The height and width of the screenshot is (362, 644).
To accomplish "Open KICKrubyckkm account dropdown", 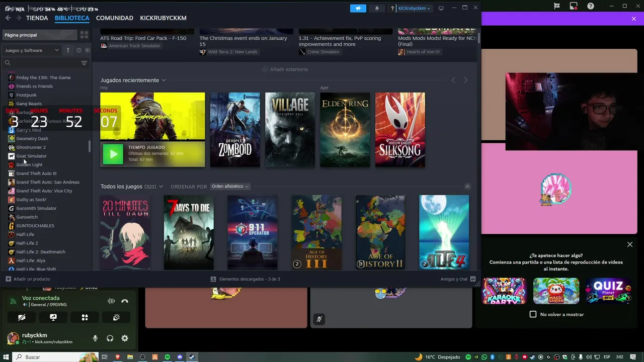I will pyautogui.click(x=415, y=8).
